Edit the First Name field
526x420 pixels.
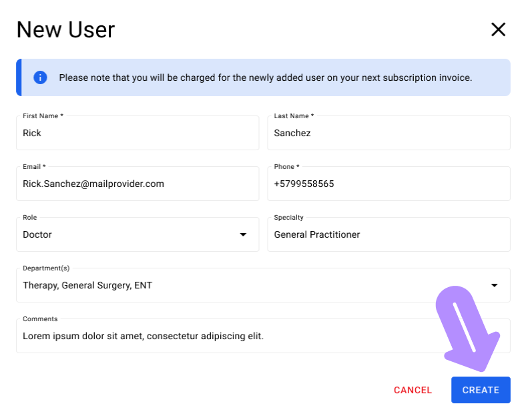point(138,133)
